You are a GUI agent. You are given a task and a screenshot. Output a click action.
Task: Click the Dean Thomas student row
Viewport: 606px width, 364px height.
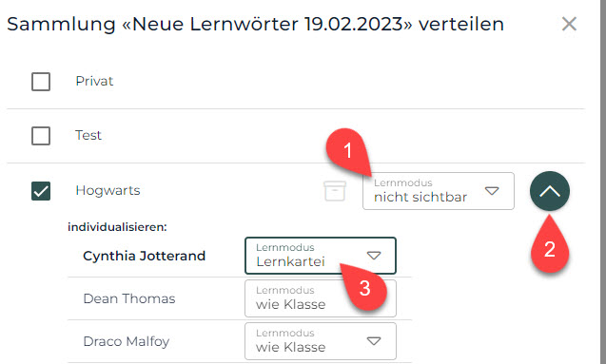coord(240,298)
